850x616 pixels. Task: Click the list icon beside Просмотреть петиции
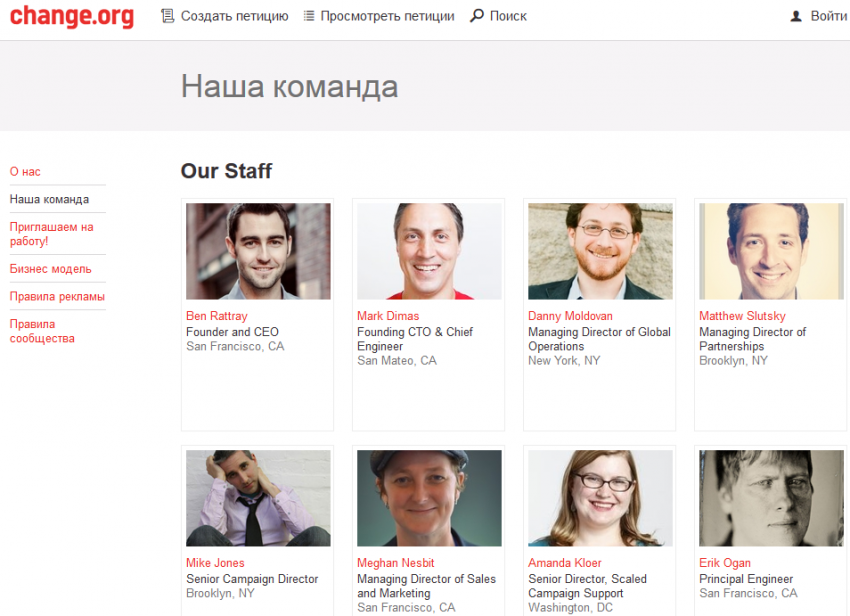coord(308,16)
